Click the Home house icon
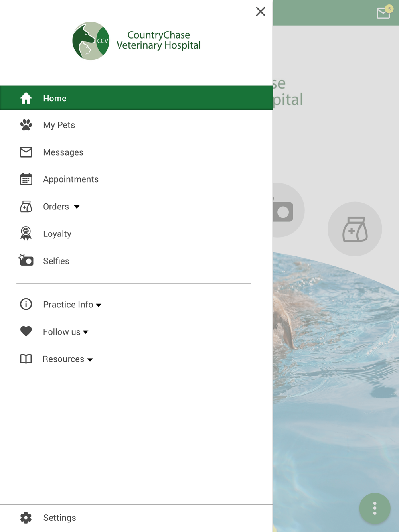The image size is (399, 532). click(26, 98)
